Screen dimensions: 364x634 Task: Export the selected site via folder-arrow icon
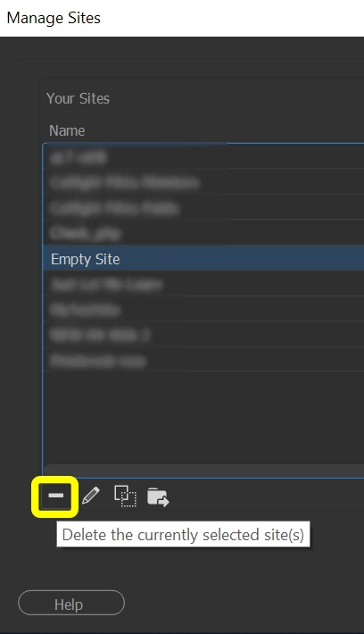[158, 496]
